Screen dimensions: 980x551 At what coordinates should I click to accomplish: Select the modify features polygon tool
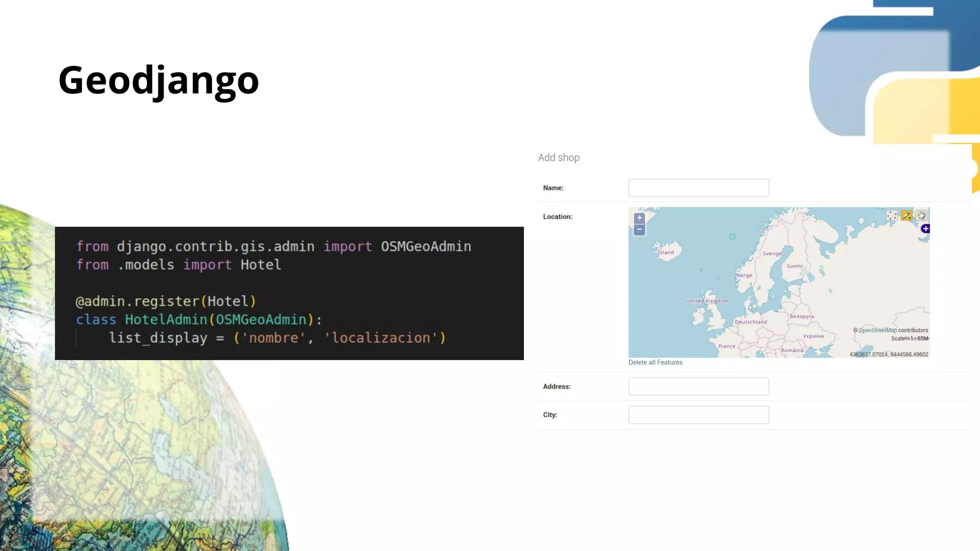coord(891,216)
